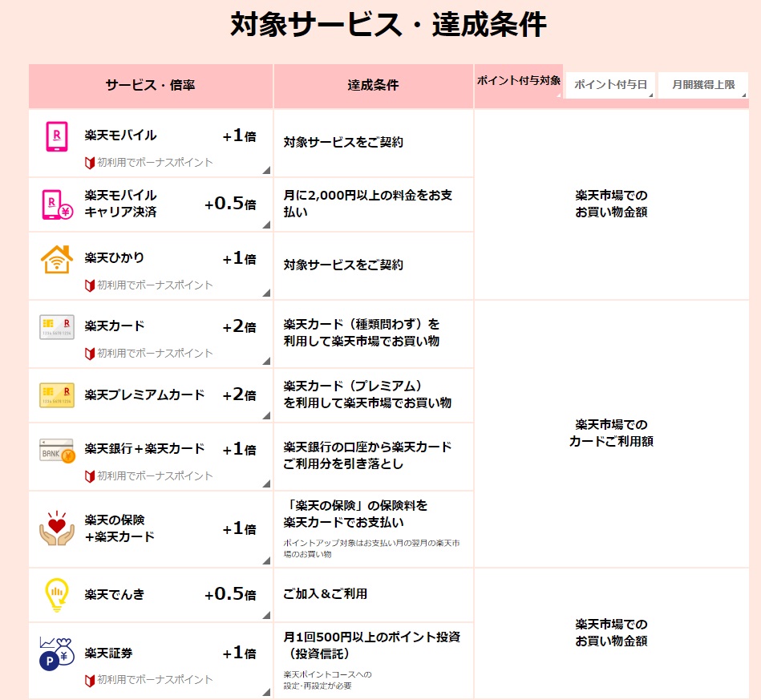761x700 pixels.
Task: Click beginner mark icon under 楽天ひかり
Action: click(x=90, y=285)
